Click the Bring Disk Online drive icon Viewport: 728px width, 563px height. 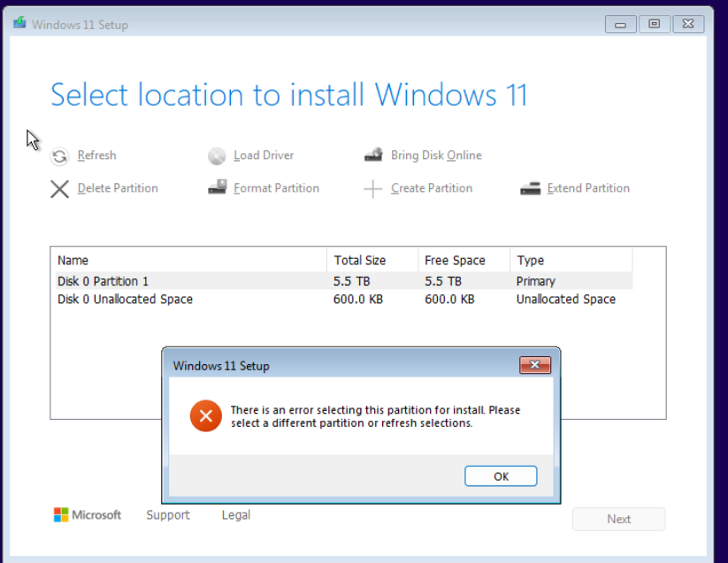point(374,155)
